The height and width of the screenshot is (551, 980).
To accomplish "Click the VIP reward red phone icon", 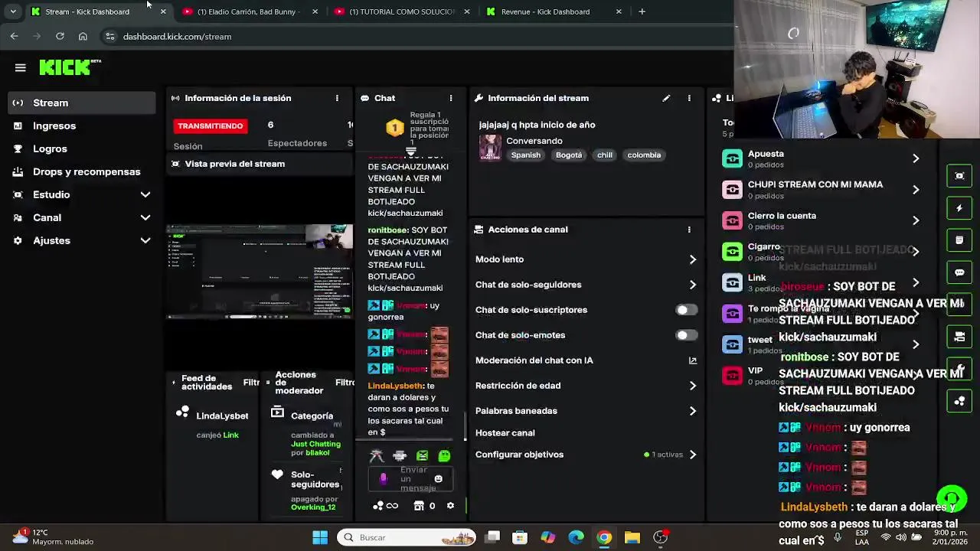I will point(733,375).
